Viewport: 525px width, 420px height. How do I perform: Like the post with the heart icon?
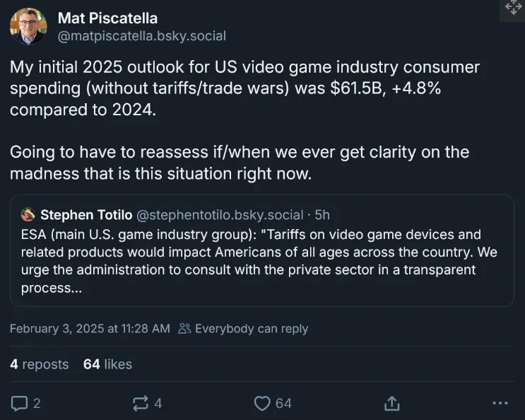tap(262, 403)
